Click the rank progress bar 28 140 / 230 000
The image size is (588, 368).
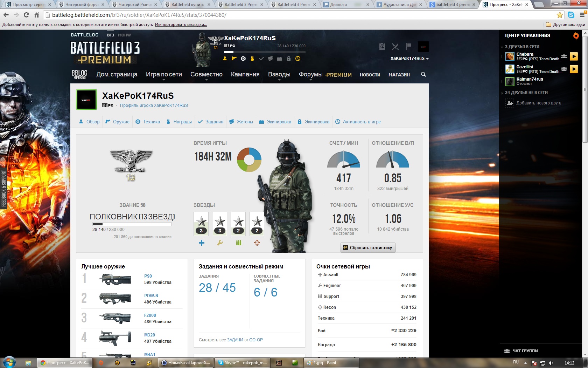pyautogui.click(x=132, y=224)
